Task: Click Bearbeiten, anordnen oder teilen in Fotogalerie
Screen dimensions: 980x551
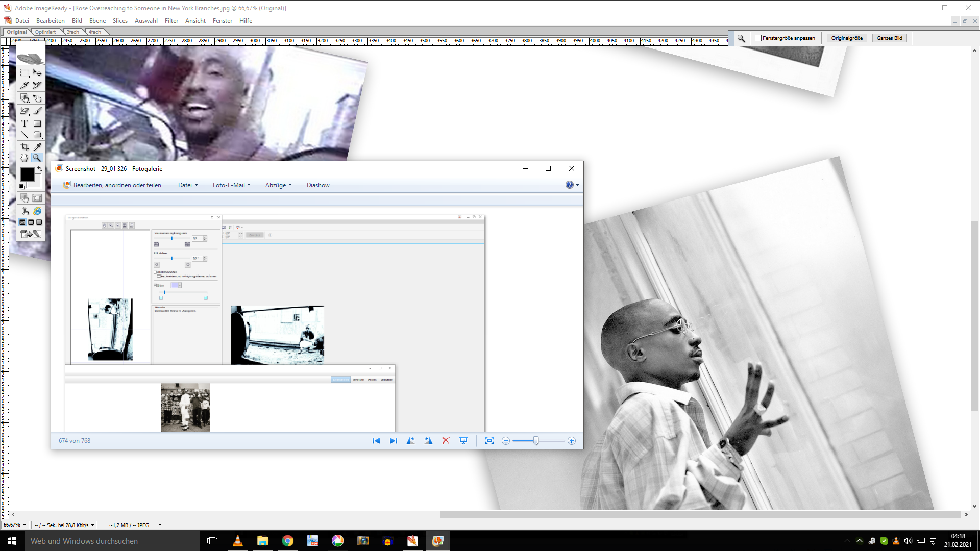Action: click(112, 185)
